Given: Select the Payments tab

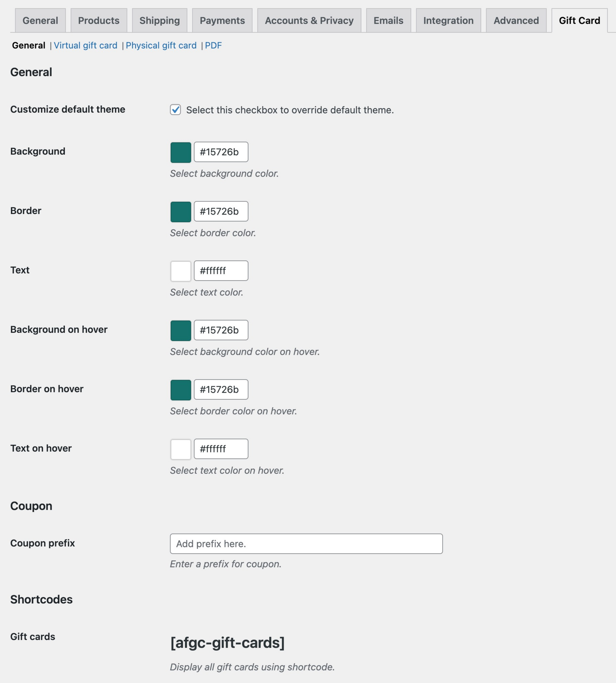Looking at the screenshot, I should (x=222, y=21).
